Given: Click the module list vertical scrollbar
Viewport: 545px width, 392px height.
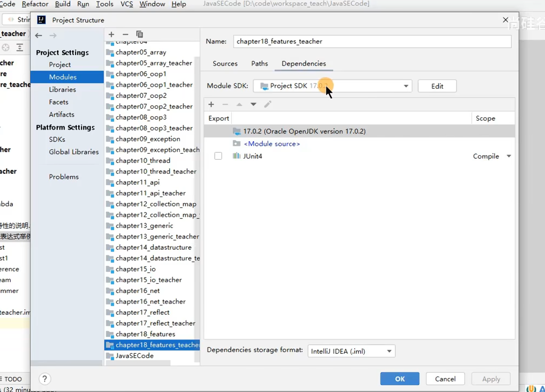Looking at the screenshot, I should (x=197, y=210).
